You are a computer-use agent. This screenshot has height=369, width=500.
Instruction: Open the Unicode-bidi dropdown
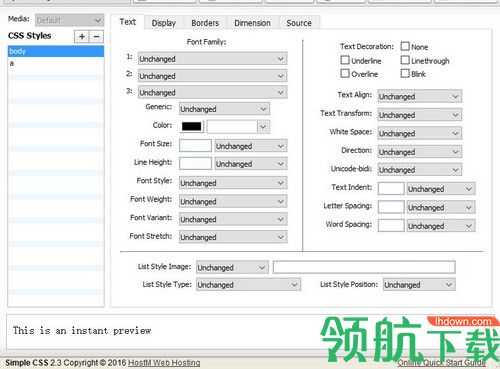[420, 170]
